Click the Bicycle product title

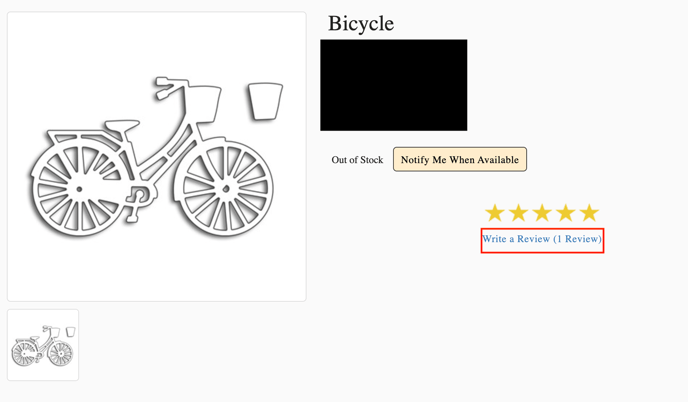tap(361, 23)
